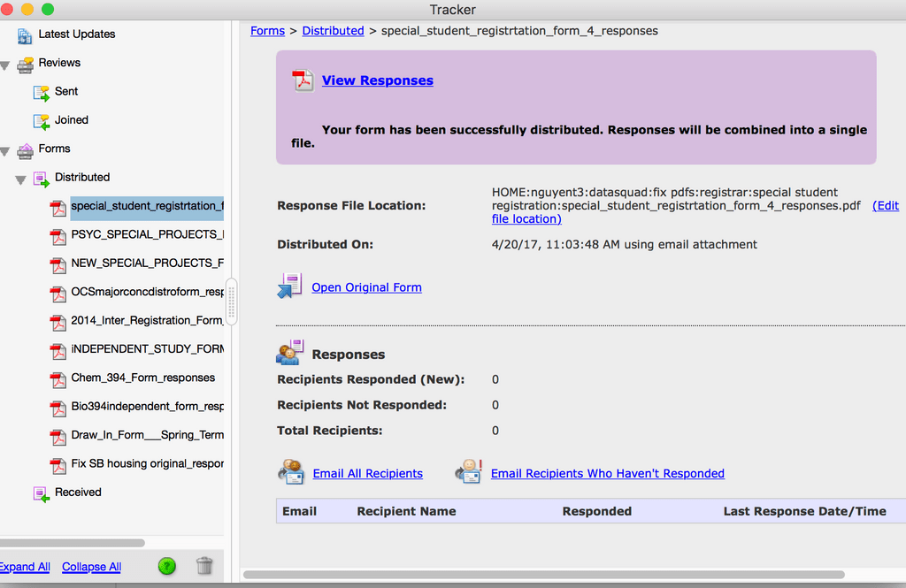Click the View Responses link
Viewport: 906px width, 588px height.
click(x=378, y=80)
